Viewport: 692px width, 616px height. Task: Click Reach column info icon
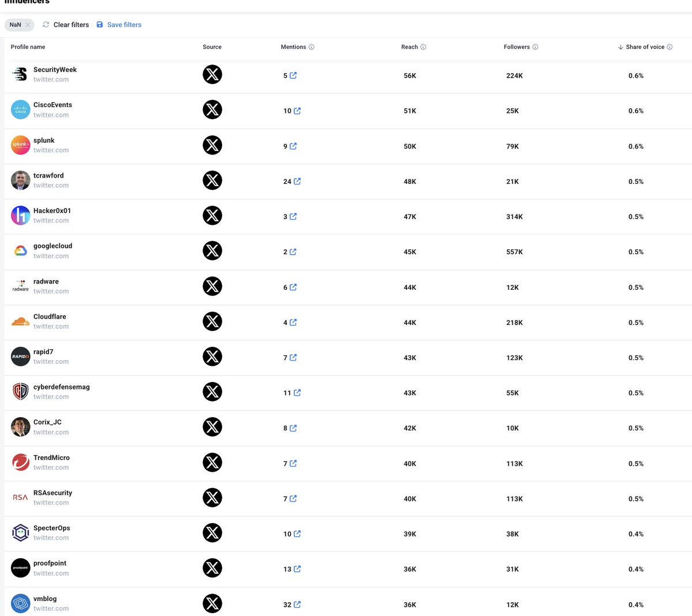pyautogui.click(x=423, y=47)
